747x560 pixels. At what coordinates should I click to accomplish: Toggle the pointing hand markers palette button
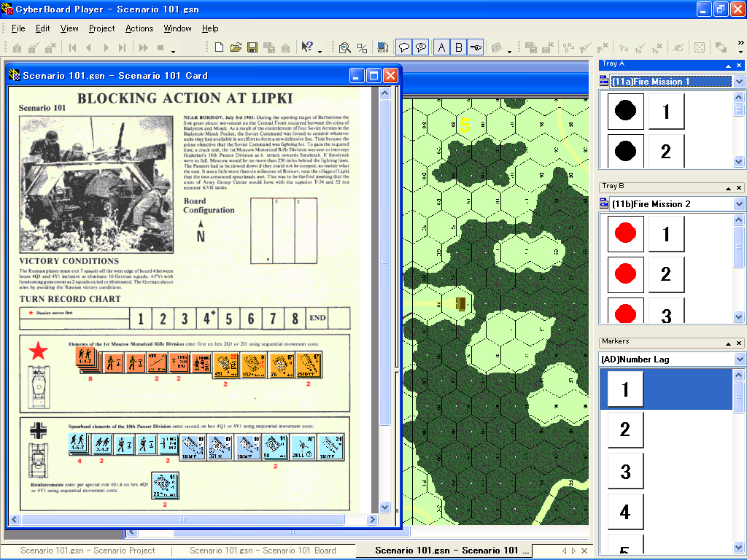point(476,47)
